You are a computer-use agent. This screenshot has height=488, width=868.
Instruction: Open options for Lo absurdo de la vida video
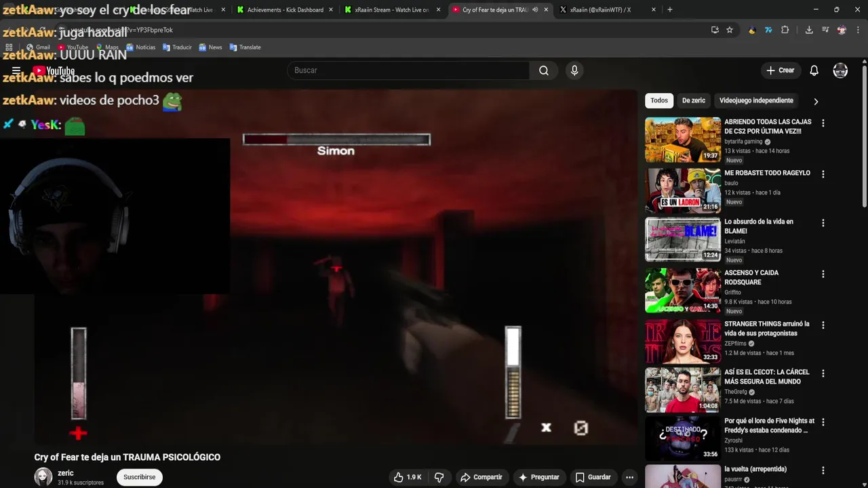(823, 222)
